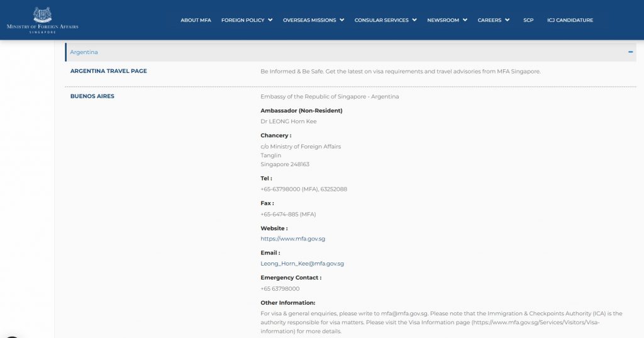Click the Ministry of Foreign Affairs logo
The width and height of the screenshot is (644, 338).
pos(42,20)
